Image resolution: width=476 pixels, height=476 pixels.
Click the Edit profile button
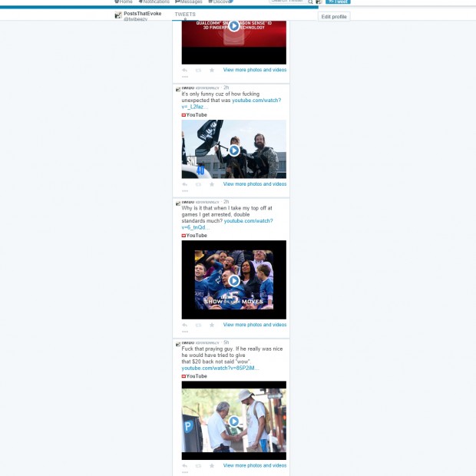[334, 17]
